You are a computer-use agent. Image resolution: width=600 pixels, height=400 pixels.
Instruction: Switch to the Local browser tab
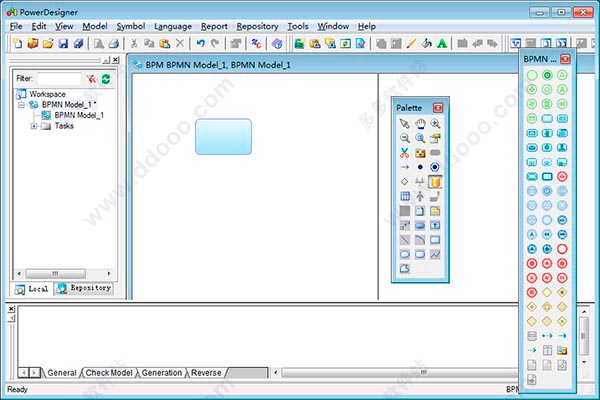(x=31, y=289)
